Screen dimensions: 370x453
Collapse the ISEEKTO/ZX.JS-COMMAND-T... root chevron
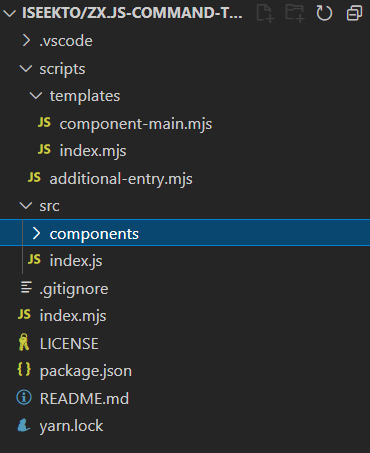click(9, 13)
